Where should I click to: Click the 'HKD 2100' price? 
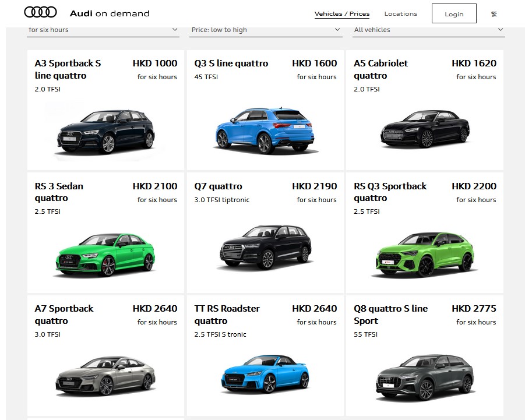155,186
